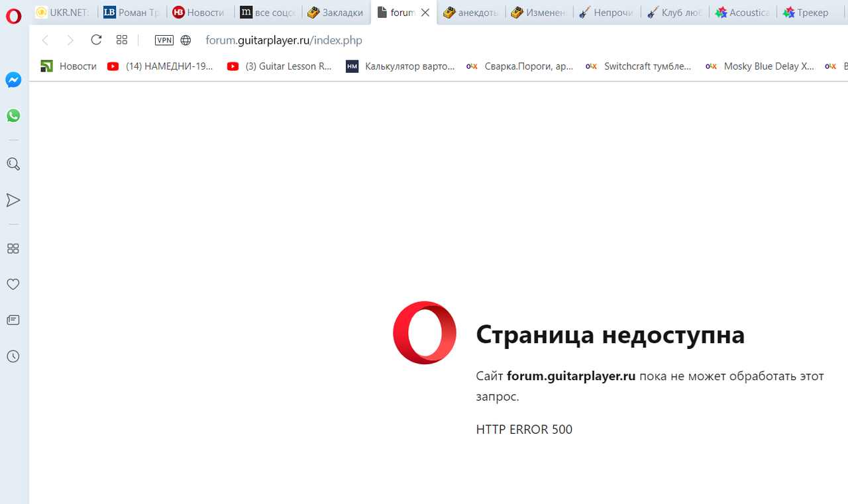Close the forum tab
This screenshot has height=504, width=848.
pyautogui.click(x=425, y=13)
